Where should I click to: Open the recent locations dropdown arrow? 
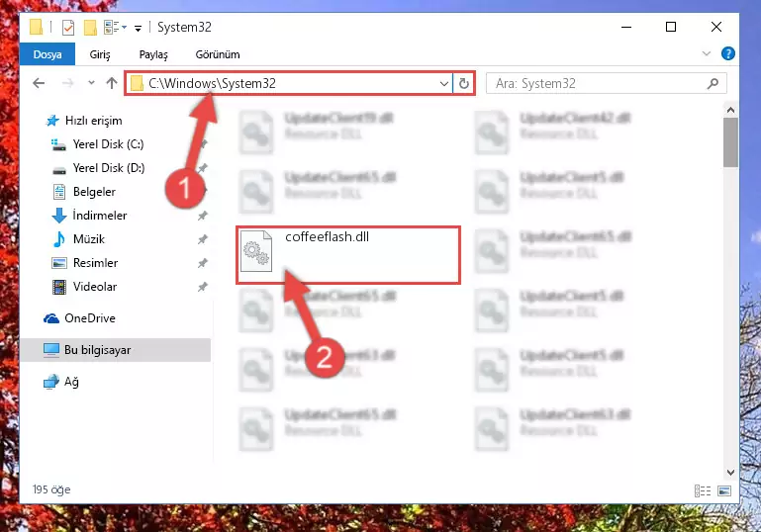pos(91,83)
